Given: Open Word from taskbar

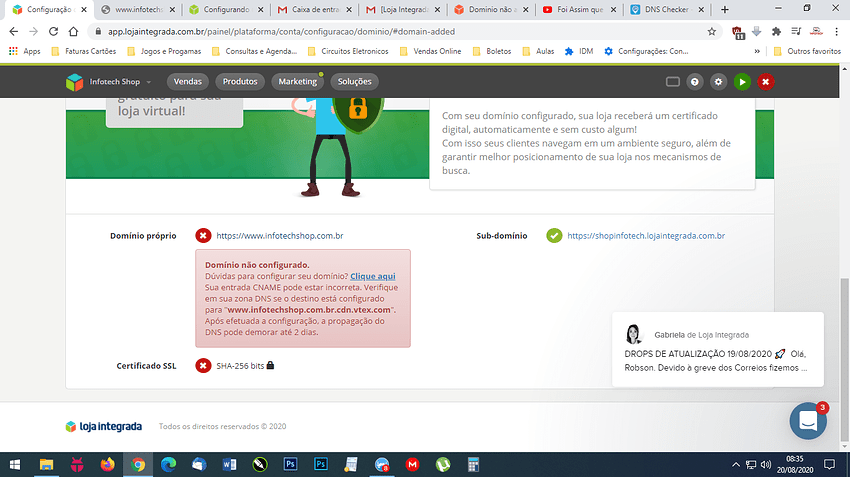Looking at the screenshot, I should pyautogui.click(x=229, y=465).
